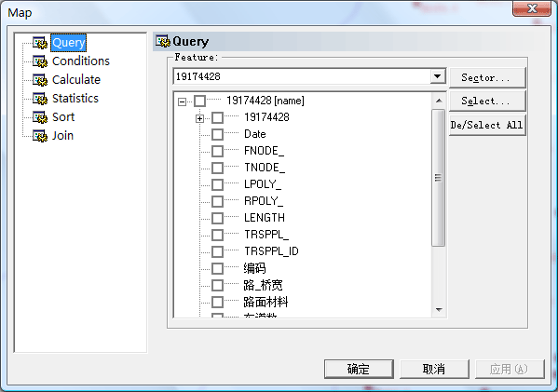Open the Feature dropdown arrow
The width and height of the screenshot is (558, 392).
(x=438, y=76)
